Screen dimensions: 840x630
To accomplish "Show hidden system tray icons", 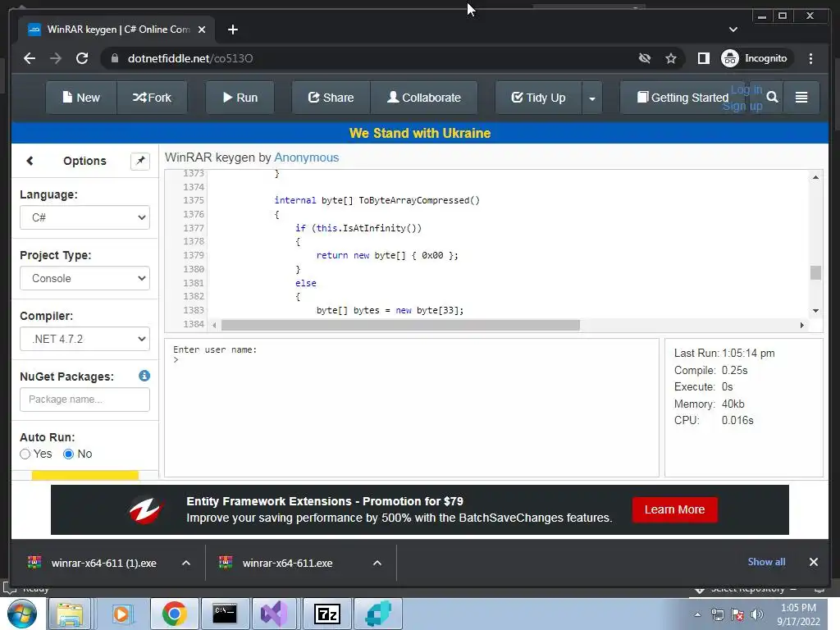I will tap(697, 614).
